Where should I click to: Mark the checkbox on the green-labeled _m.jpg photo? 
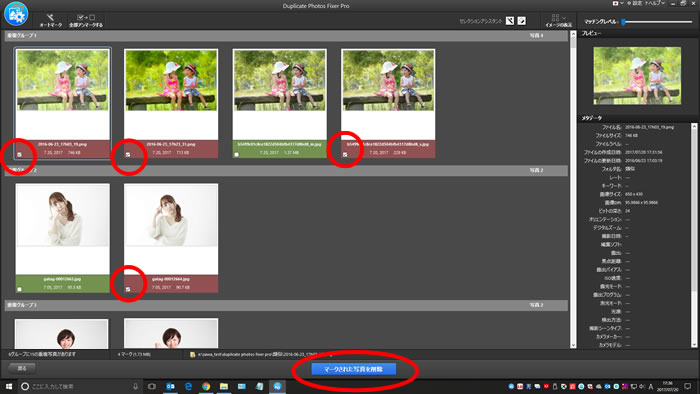point(237,155)
